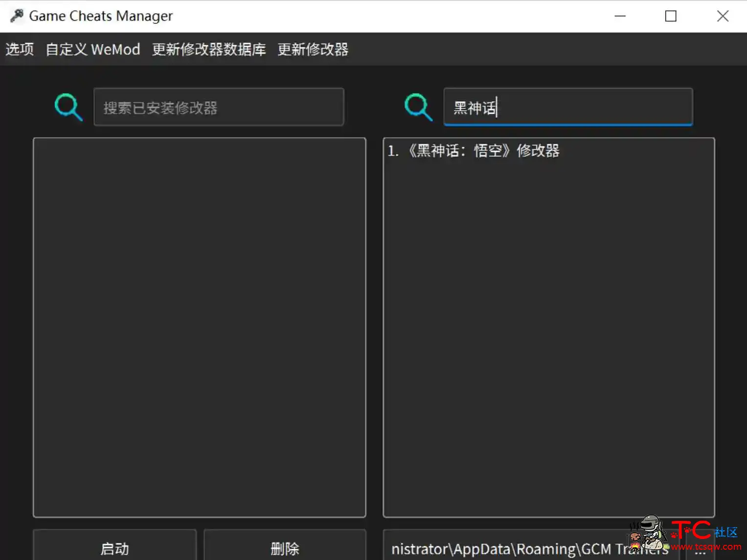The width and height of the screenshot is (747, 560).
Task: Close the Game Cheats Manager window
Action: [x=723, y=16]
